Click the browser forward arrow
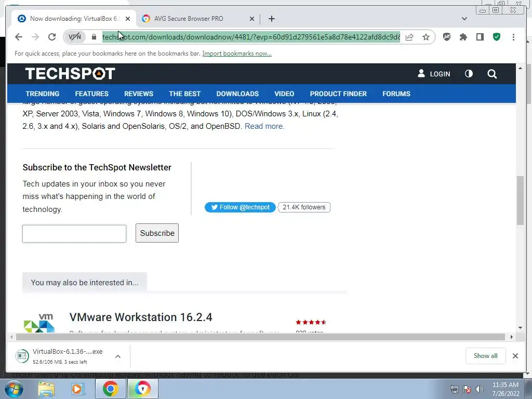Image resolution: width=532 pixels, height=399 pixels. click(35, 37)
